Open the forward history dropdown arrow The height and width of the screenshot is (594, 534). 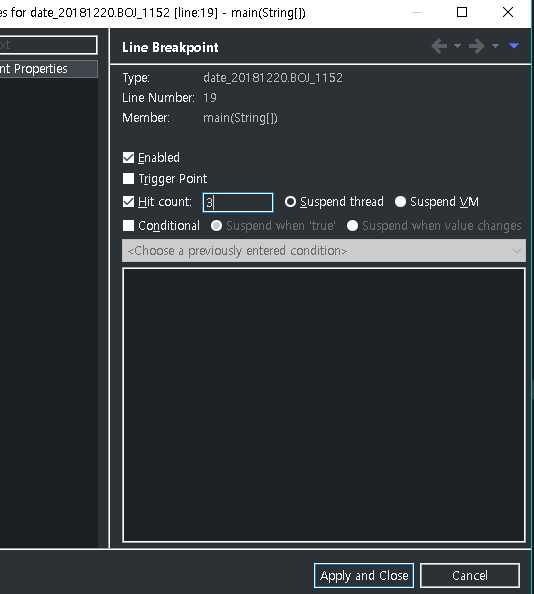[x=495, y=46]
